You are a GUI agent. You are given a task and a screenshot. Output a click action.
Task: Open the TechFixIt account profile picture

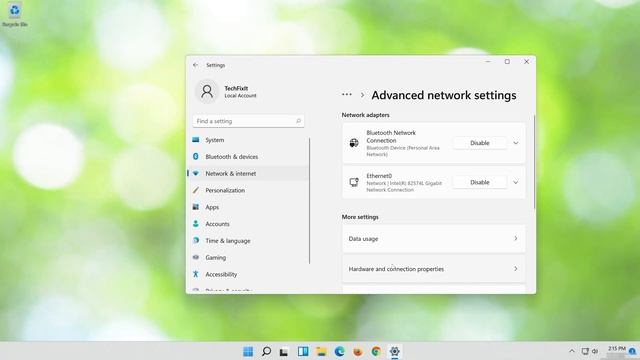(207, 91)
